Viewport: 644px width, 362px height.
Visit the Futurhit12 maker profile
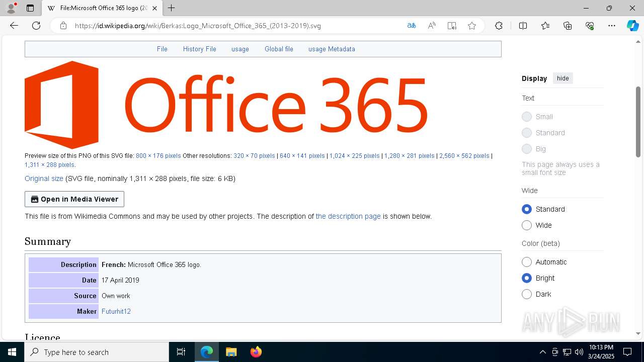(116, 311)
